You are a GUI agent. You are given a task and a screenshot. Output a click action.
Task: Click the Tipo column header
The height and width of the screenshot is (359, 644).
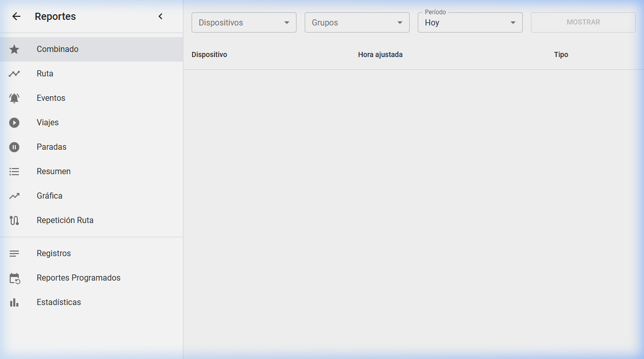click(561, 54)
